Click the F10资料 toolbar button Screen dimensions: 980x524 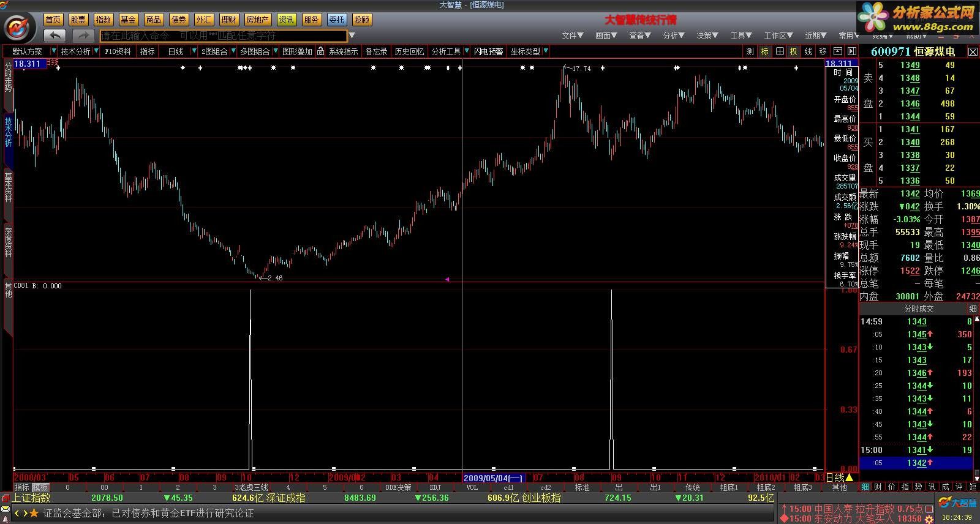(118, 51)
